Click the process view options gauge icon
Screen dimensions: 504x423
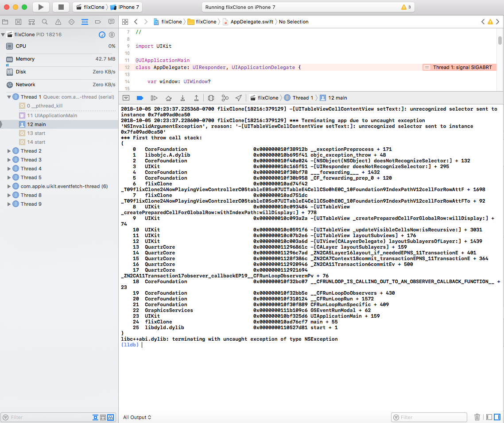click(102, 35)
